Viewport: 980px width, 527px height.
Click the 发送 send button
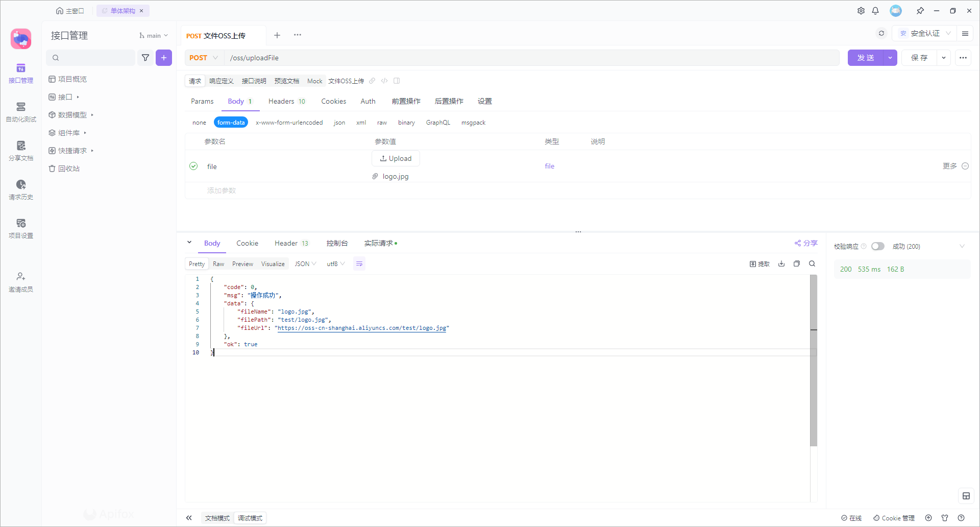tap(865, 58)
